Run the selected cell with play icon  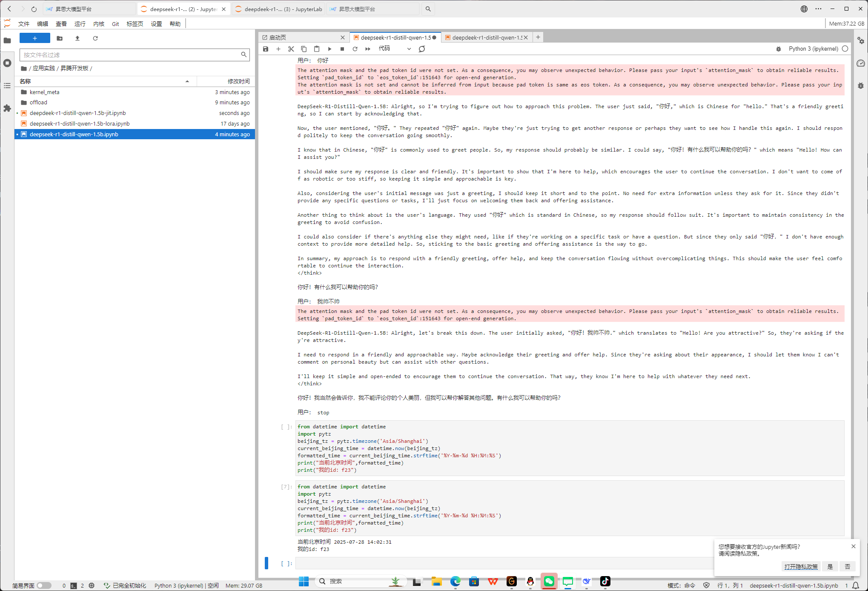329,49
